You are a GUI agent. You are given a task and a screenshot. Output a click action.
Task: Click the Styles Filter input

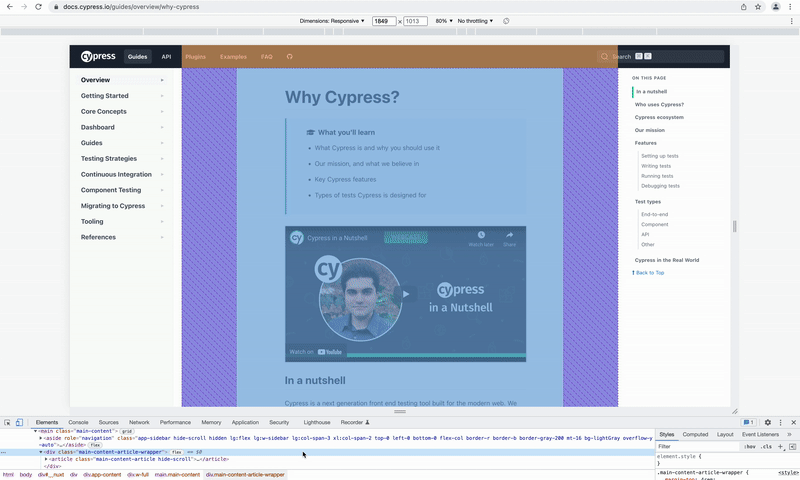coord(697,446)
